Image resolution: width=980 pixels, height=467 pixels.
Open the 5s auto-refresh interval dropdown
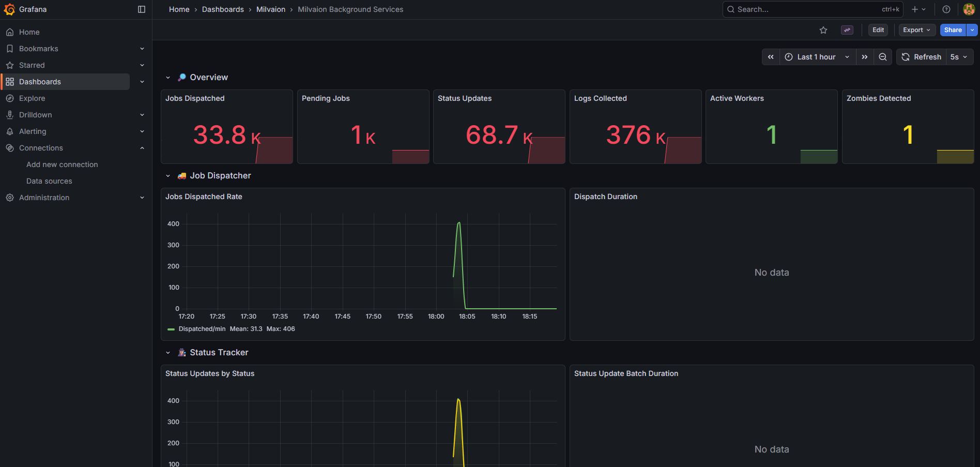(x=959, y=57)
